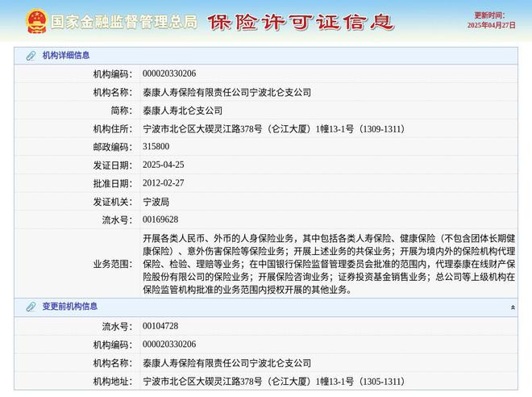This screenshot has width=532, height=397.
Task: Collapse the 变更前机构信息 section with chevron
Action: [513, 307]
